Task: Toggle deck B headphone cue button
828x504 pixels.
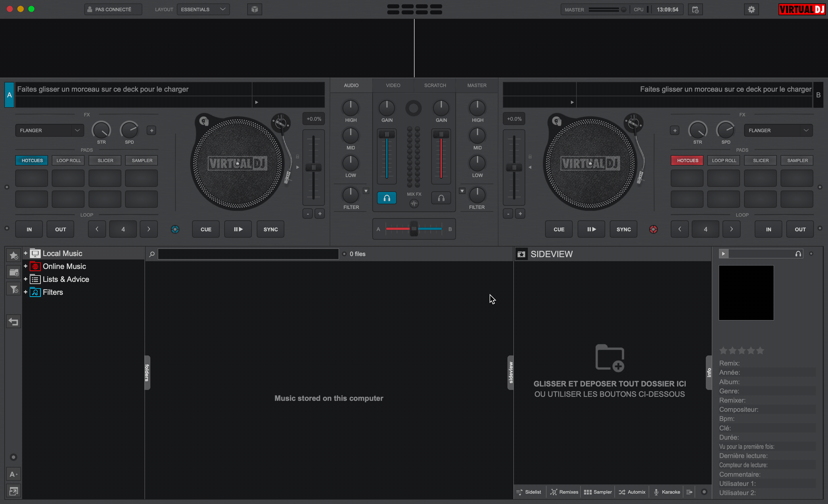Action: pyautogui.click(x=441, y=198)
